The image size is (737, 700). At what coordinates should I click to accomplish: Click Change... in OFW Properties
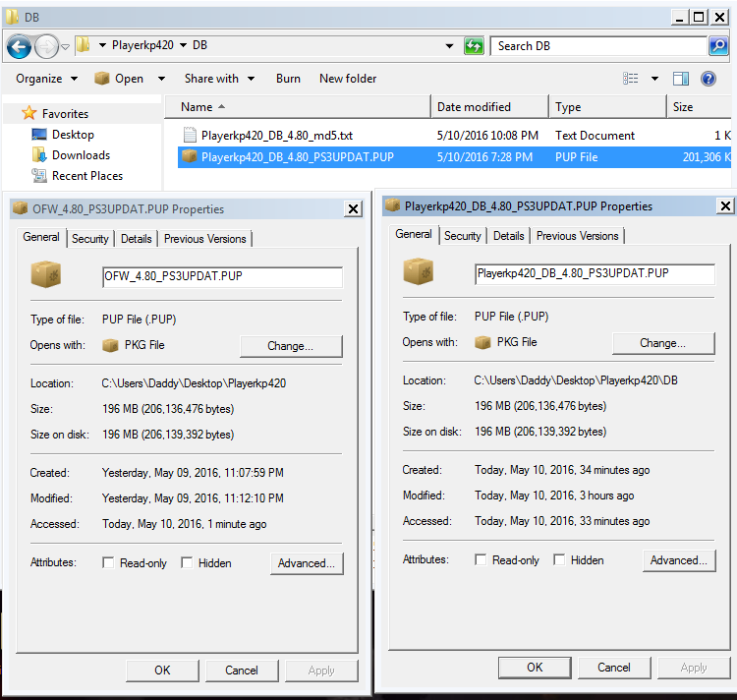291,346
